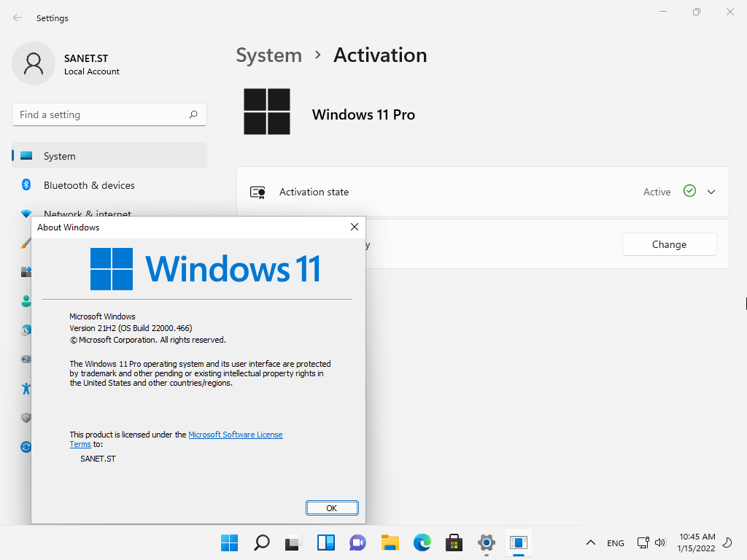Click the SANET.ST licensee name in dialog

pos(98,459)
